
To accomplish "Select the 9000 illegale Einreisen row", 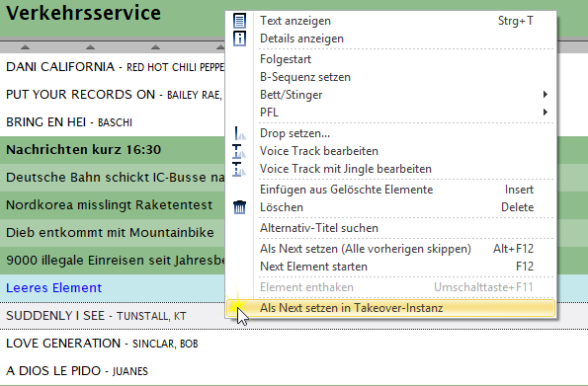I will [113, 260].
